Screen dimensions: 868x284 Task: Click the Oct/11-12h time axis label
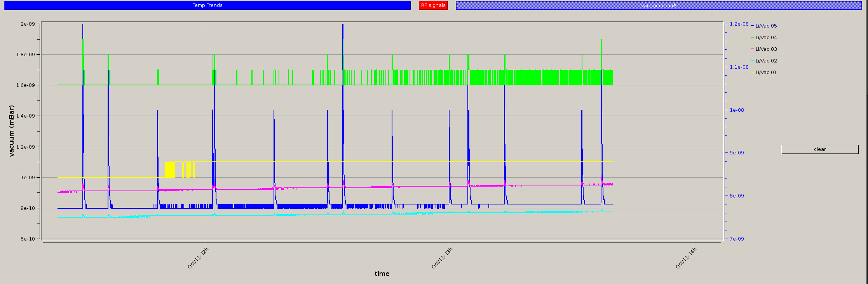pyautogui.click(x=199, y=258)
